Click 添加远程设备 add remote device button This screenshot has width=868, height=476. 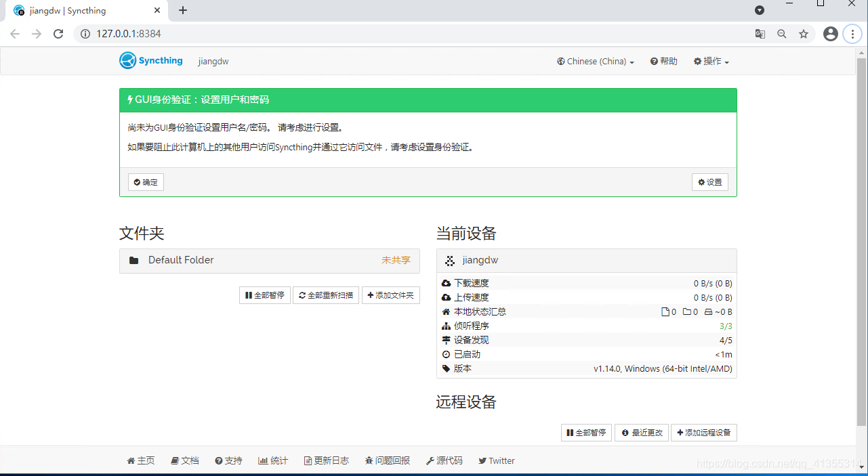pos(704,433)
